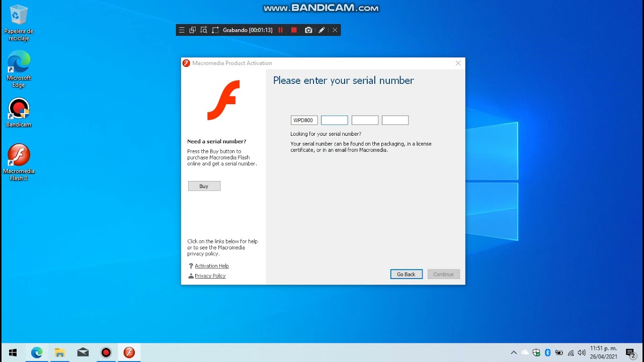Show hidden system tray icons

click(x=514, y=353)
